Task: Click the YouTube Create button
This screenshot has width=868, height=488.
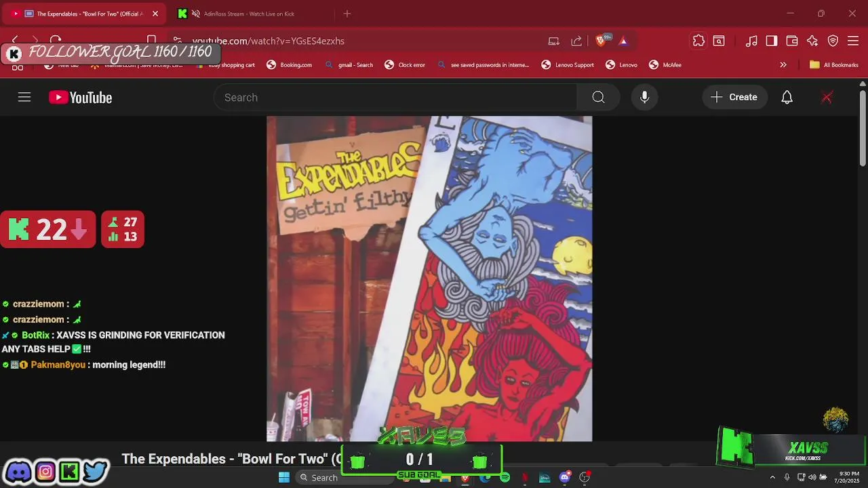Action: click(735, 98)
